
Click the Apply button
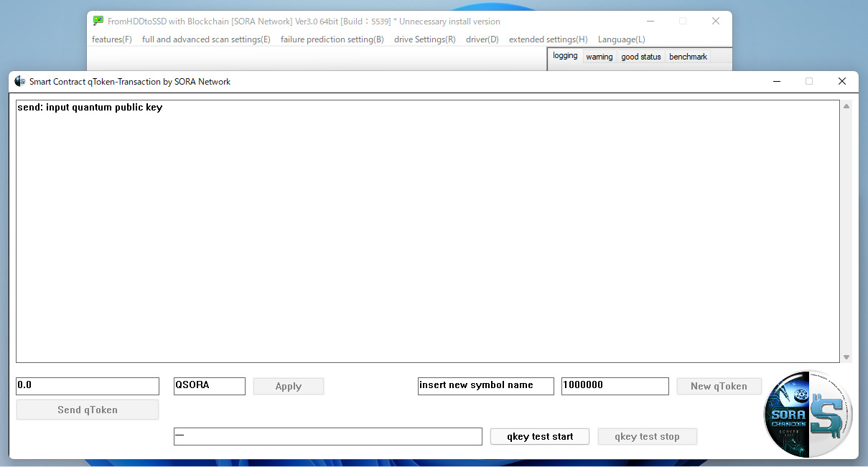(x=289, y=386)
